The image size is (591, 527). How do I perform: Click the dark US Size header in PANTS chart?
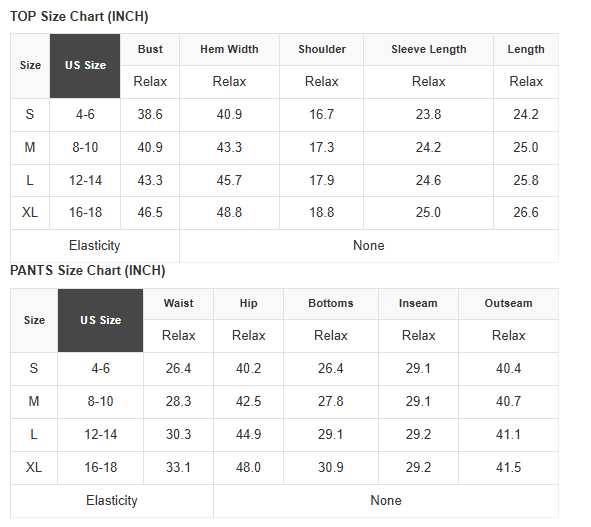(x=101, y=320)
